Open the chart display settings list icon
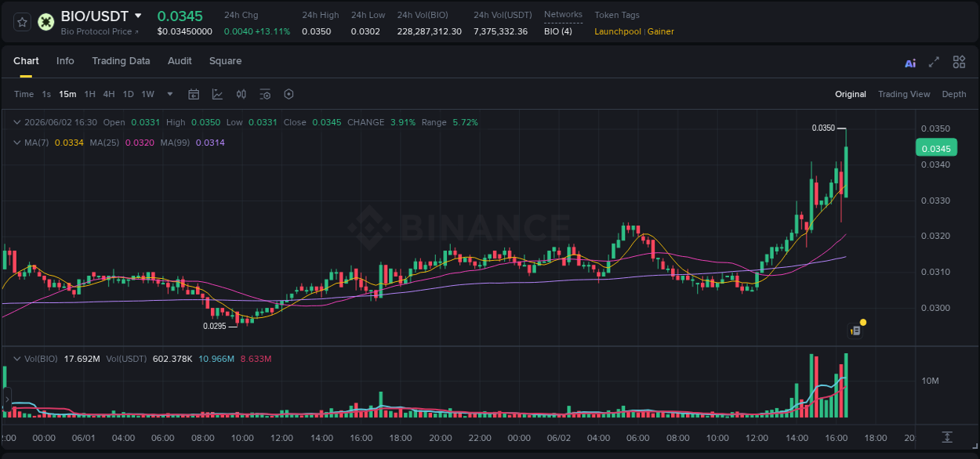The image size is (980, 459). [x=265, y=94]
